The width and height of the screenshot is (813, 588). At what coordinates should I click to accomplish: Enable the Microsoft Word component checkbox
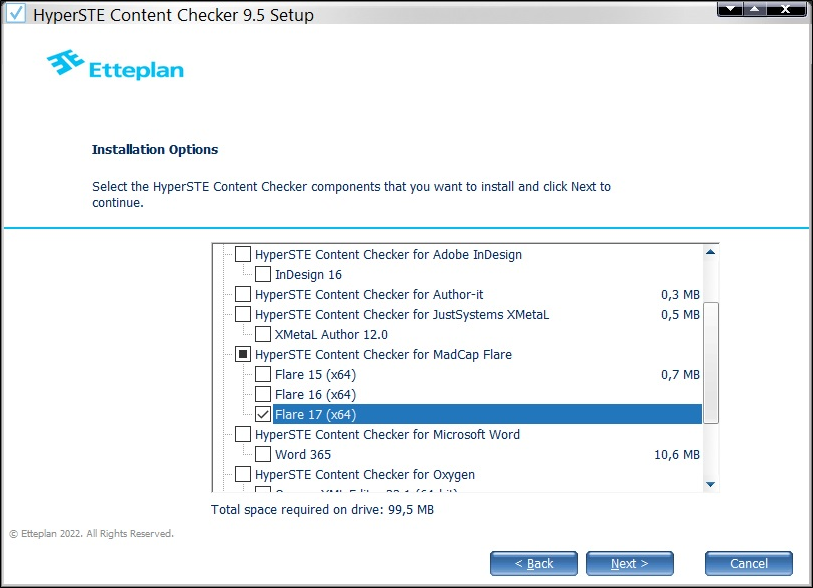coord(243,434)
